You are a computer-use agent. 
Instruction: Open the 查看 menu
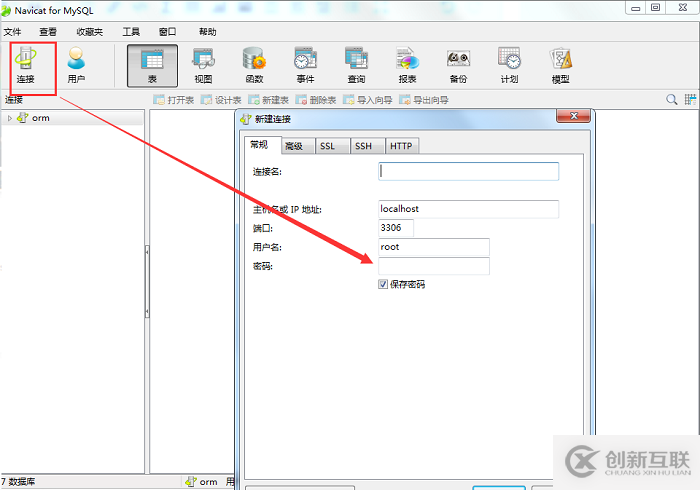[x=48, y=32]
